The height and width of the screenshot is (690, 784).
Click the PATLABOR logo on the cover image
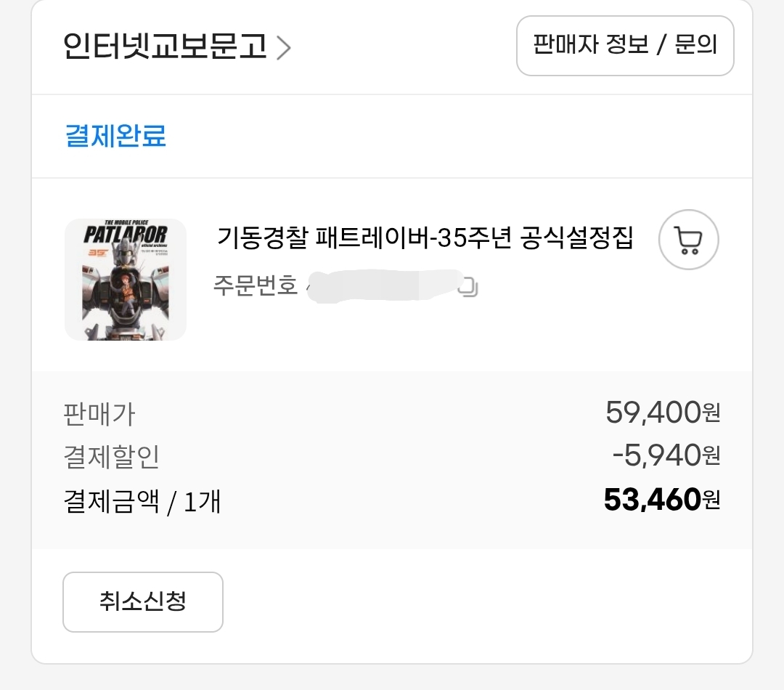(x=125, y=235)
